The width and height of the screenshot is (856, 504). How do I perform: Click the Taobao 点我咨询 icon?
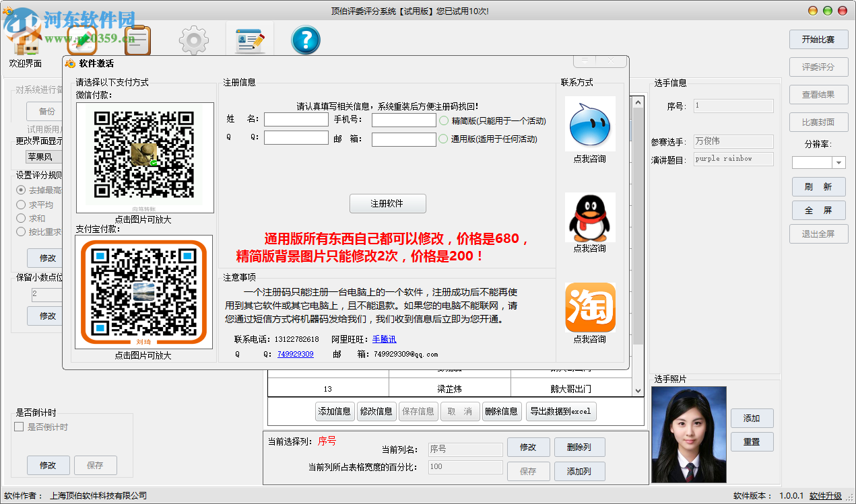(589, 309)
